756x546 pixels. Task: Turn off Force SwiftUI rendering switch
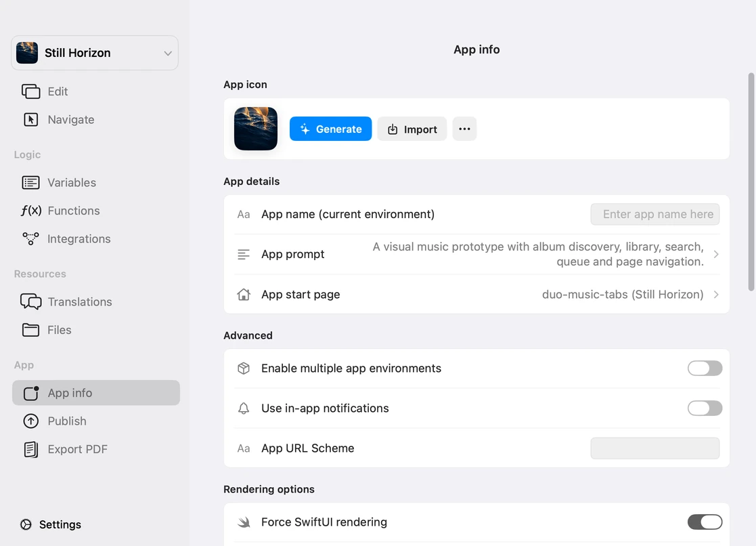[705, 522]
